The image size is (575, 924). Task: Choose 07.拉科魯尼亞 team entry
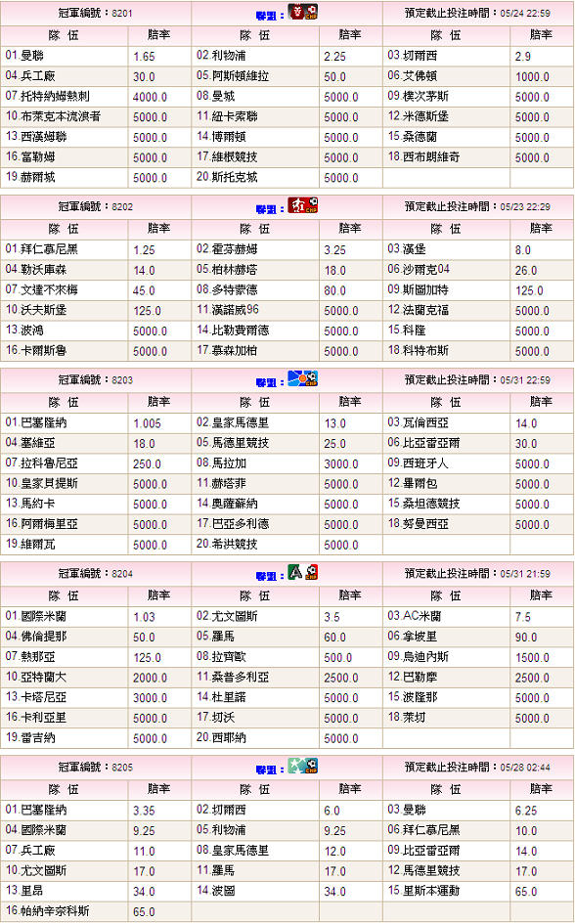(42, 463)
